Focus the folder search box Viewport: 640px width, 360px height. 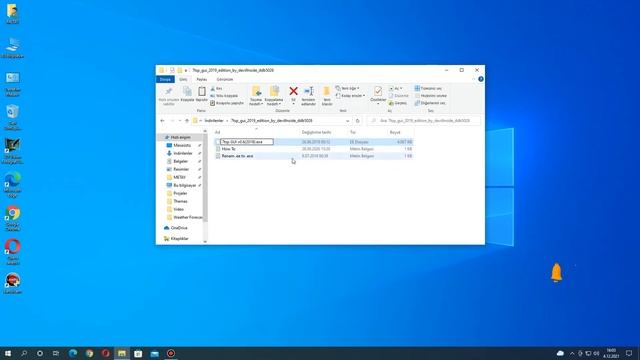click(424, 121)
